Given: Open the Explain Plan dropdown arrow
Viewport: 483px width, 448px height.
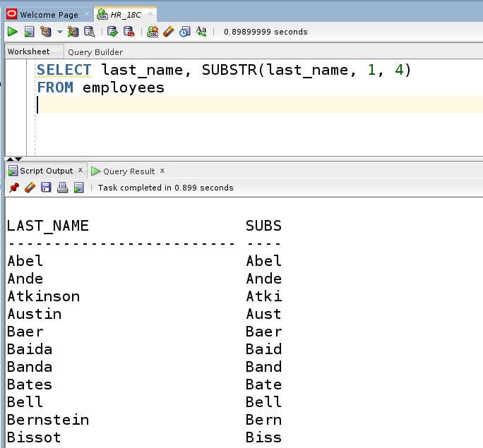Looking at the screenshot, I should [60, 32].
